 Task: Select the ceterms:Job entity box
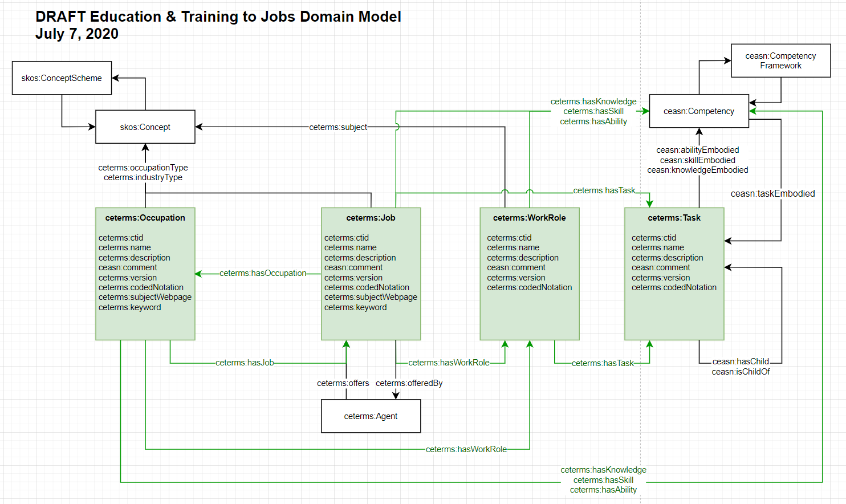tap(371, 274)
